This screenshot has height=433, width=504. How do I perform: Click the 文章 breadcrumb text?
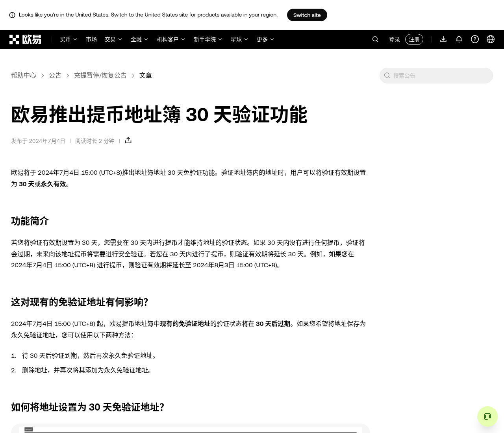click(x=146, y=75)
